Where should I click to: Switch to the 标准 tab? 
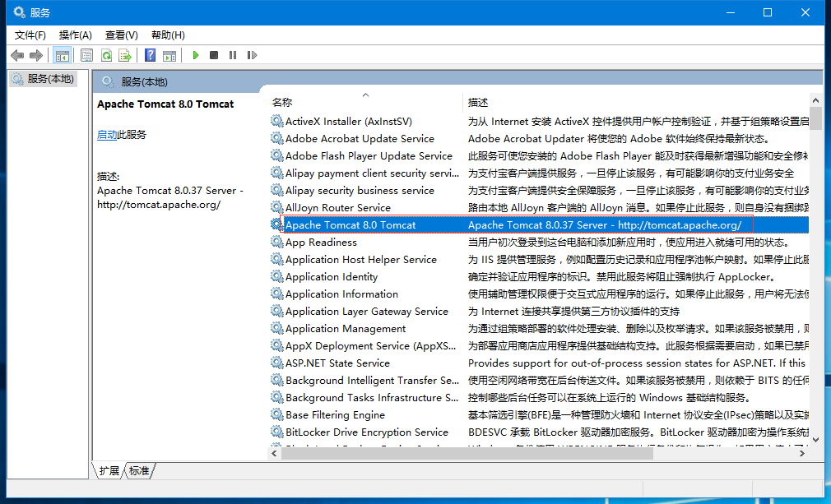(139, 470)
